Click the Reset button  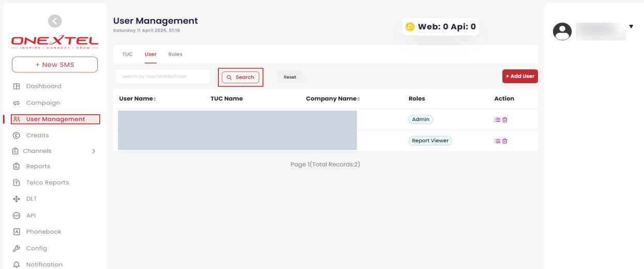290,77
